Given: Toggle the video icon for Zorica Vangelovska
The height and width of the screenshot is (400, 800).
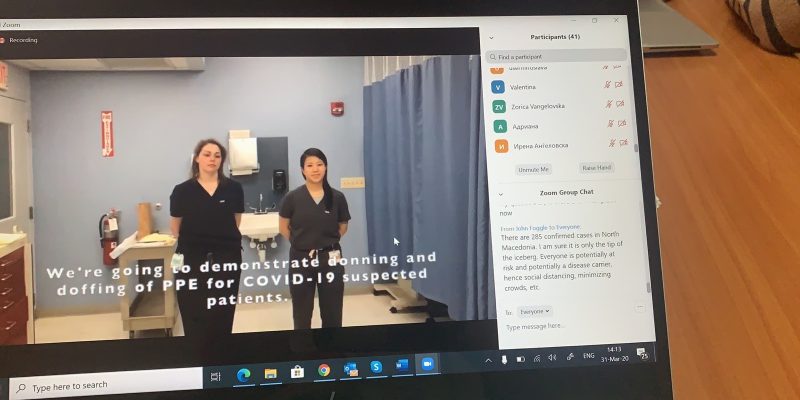Looking at the screenshot, I should (620, 104).
